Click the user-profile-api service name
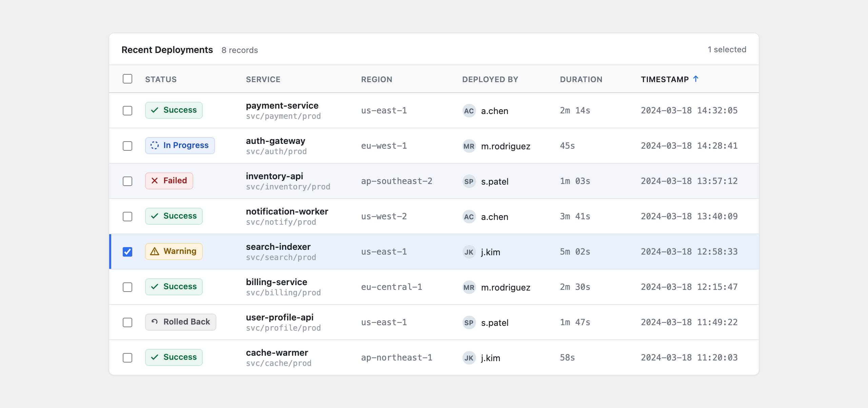This screenshot has width=868, height=408. point(280,317)
